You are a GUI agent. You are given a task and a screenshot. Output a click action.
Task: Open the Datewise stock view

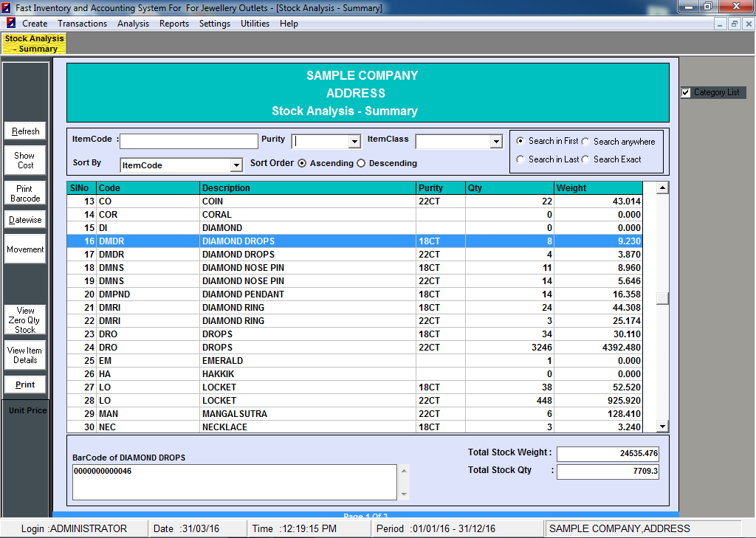[25, 220]
